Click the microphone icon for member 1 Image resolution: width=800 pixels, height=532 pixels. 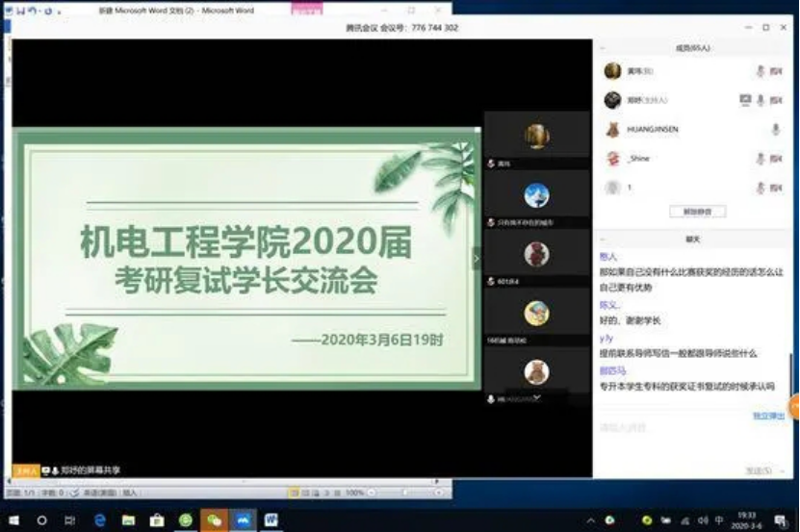tap(760, 188)
